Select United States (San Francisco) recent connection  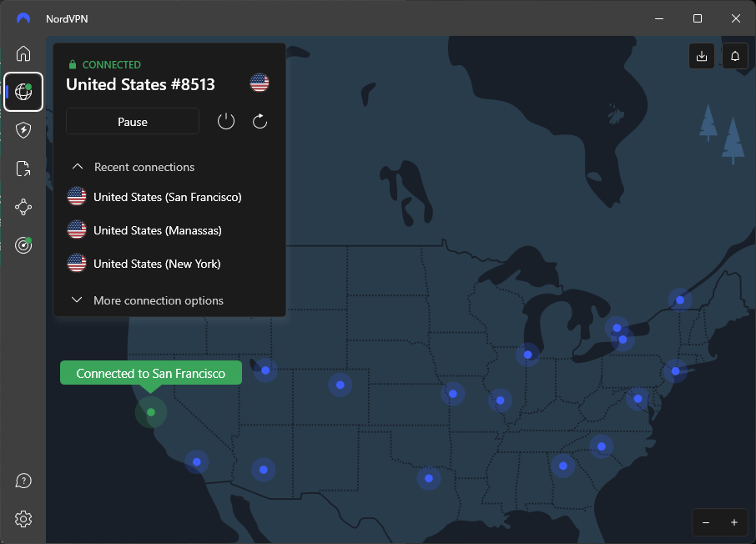[169, 197]
